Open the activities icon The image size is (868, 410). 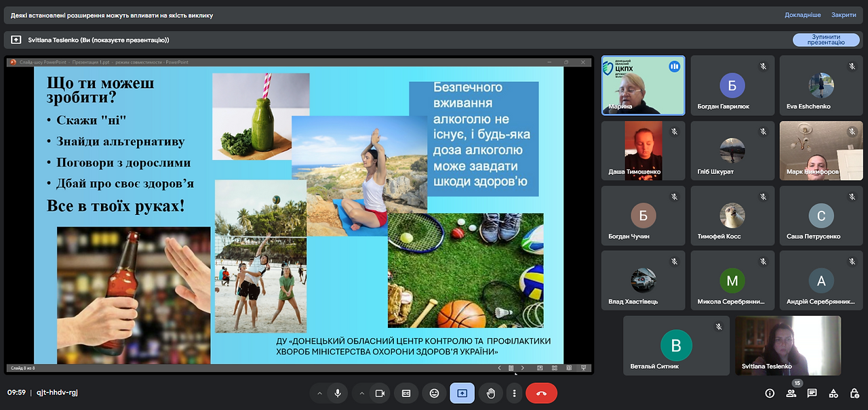[x=833, y=393]
